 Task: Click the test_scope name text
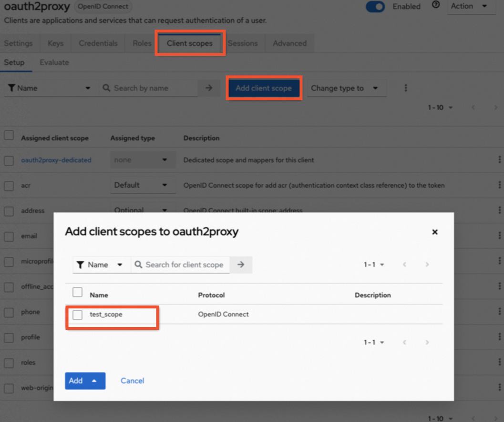coord(106,314)
